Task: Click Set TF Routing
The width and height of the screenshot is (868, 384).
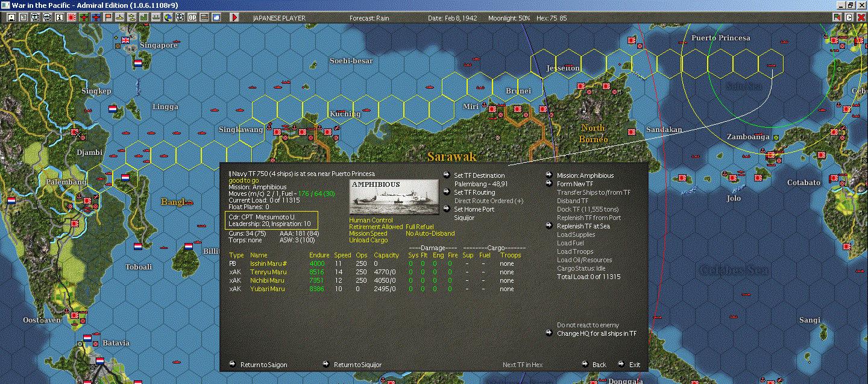Action: 474,192
